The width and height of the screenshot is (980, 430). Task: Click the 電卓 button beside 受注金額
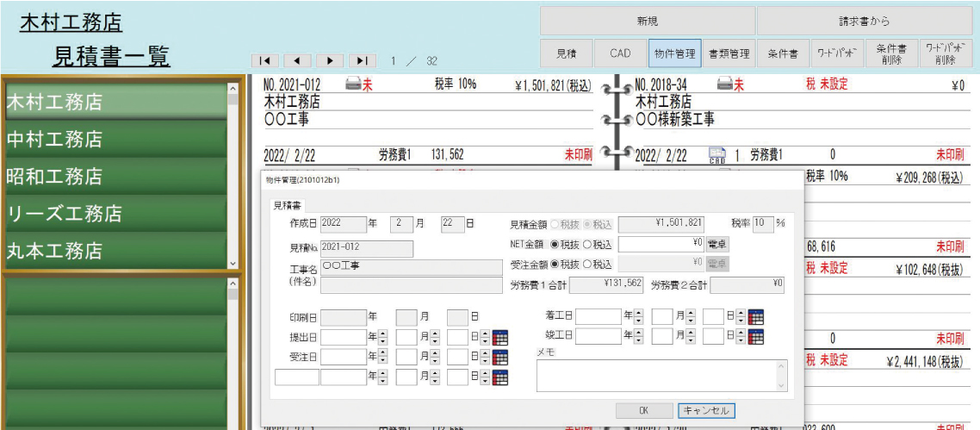[718, 264]
